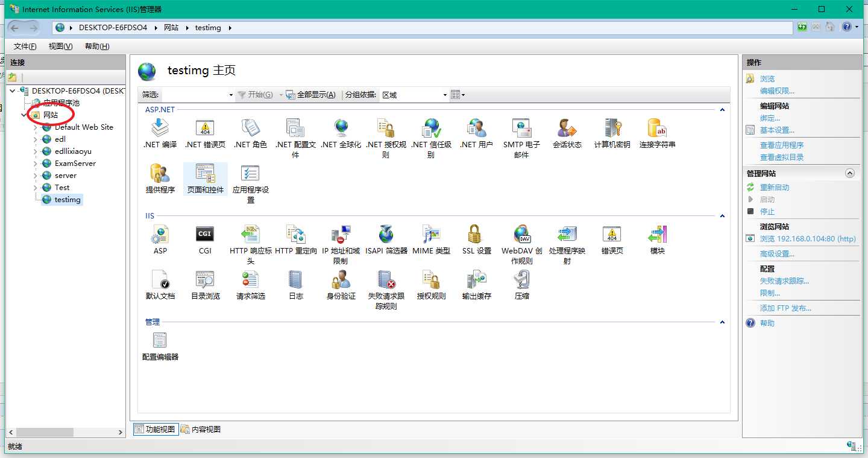The height and width of the screenshot is (458, 868).
Task: Open the ISAPI 筛选器 icon
Action: (386, 240)
